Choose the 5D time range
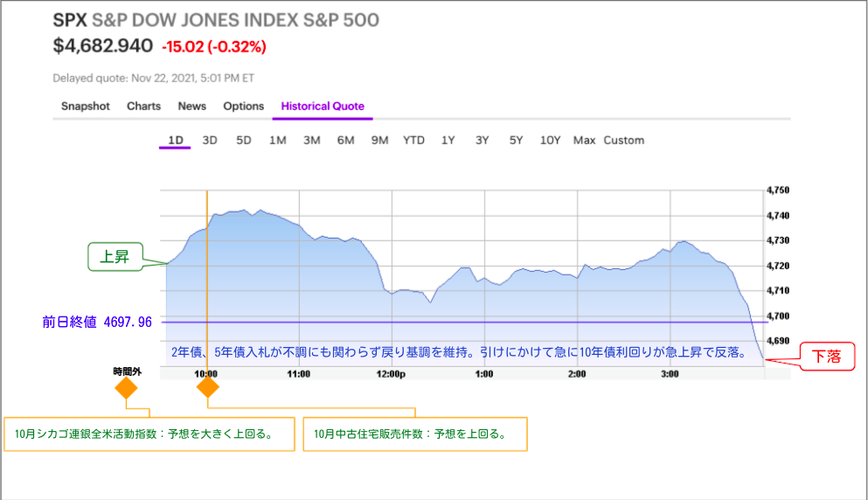This screenshot has height=500, width=868. pyautogui.click(x=244, y=140)
